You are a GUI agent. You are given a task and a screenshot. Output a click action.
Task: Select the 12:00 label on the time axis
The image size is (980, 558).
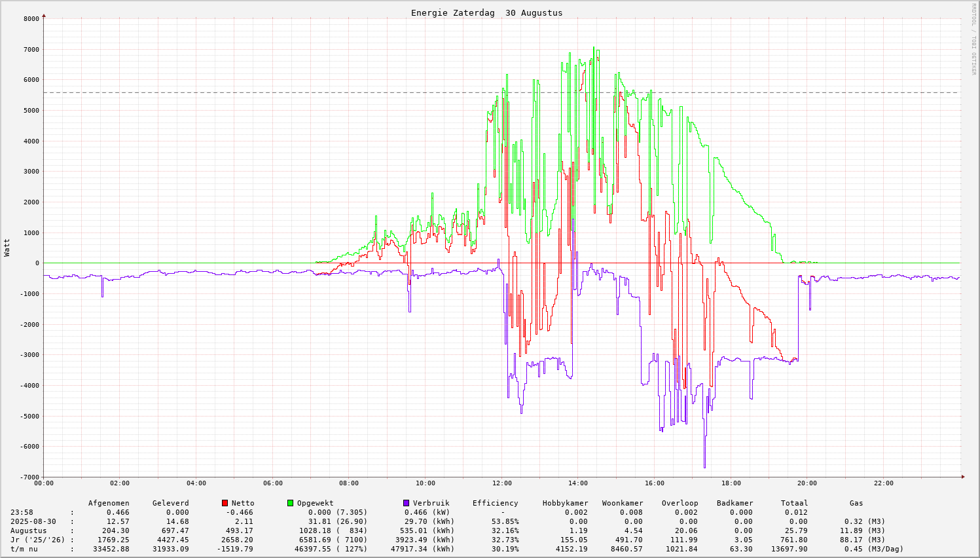point(501,483)
